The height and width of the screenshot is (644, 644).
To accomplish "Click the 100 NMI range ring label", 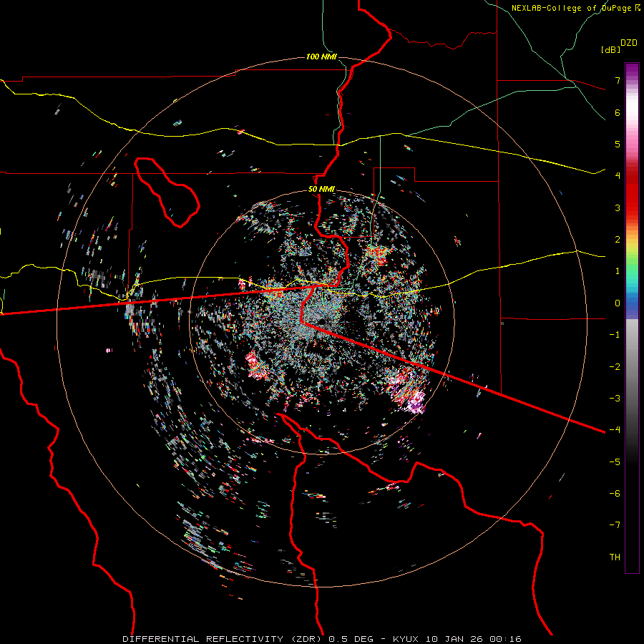I will 321,57.
